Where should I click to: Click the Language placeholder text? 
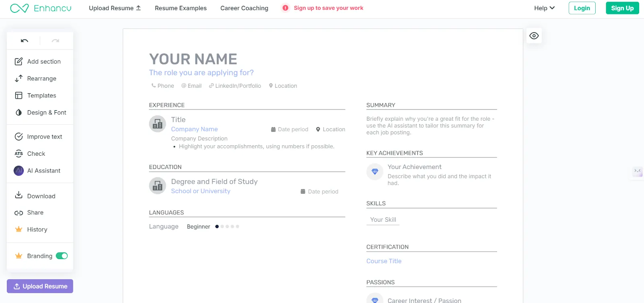coord(164,227)
